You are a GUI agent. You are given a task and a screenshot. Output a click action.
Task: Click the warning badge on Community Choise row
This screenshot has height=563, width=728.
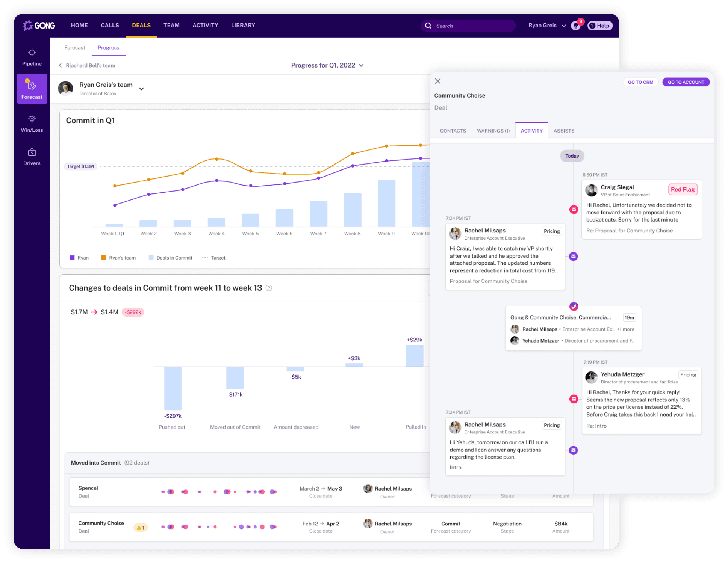(x=141, y=527)
